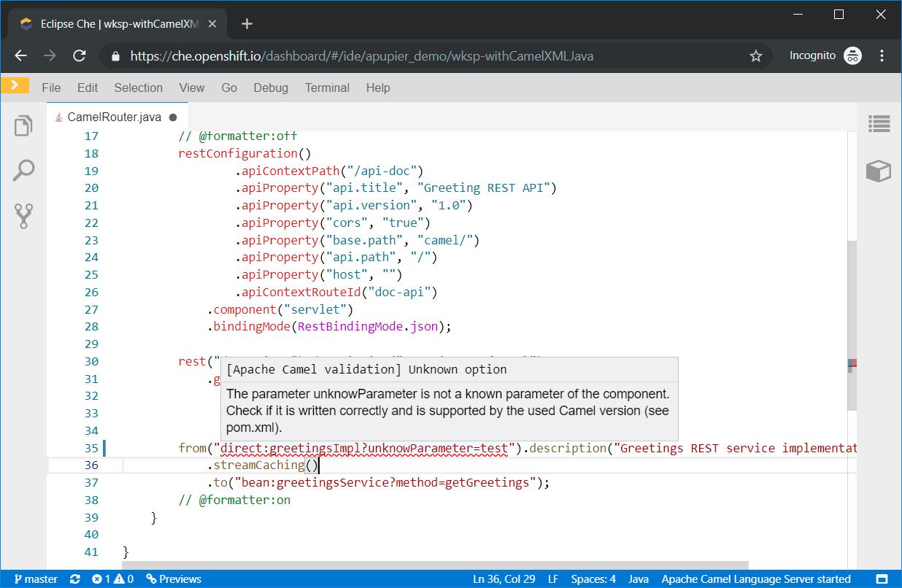Toggle the bottom panel icon at status bar right
The width and height of the screenshot is (902, 588).
coord(882,579)
